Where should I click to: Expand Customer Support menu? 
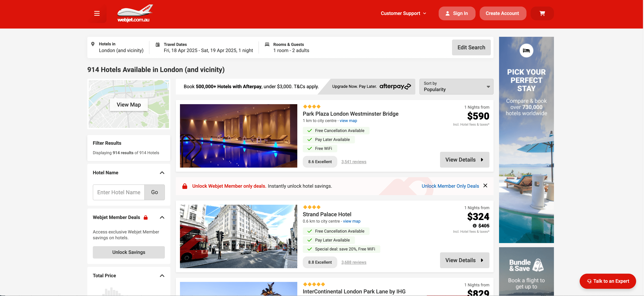click(x=403, y=14)
